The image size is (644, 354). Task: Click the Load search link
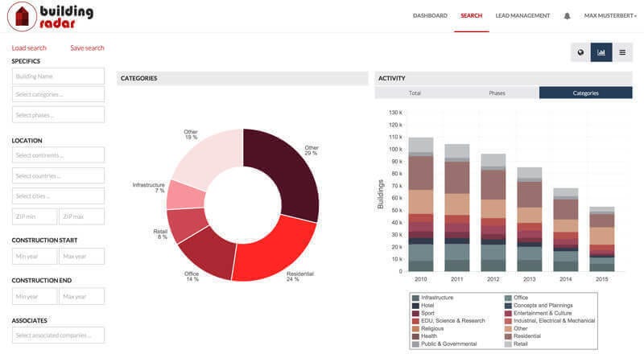tap(29, 48)
